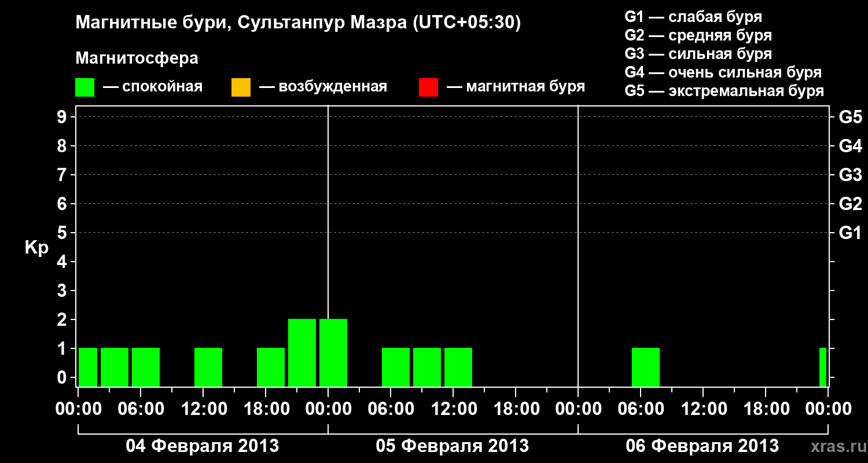868x463 pixels.
Task: Click the 'G3 — сильная буря' legend line
Action: (x=698, y=54)
